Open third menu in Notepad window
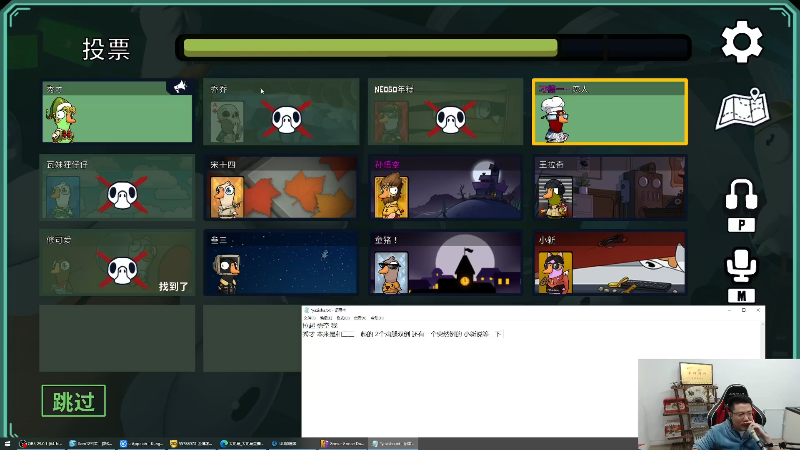Viewport: 800px width, 450px height. tap(342, 318)
